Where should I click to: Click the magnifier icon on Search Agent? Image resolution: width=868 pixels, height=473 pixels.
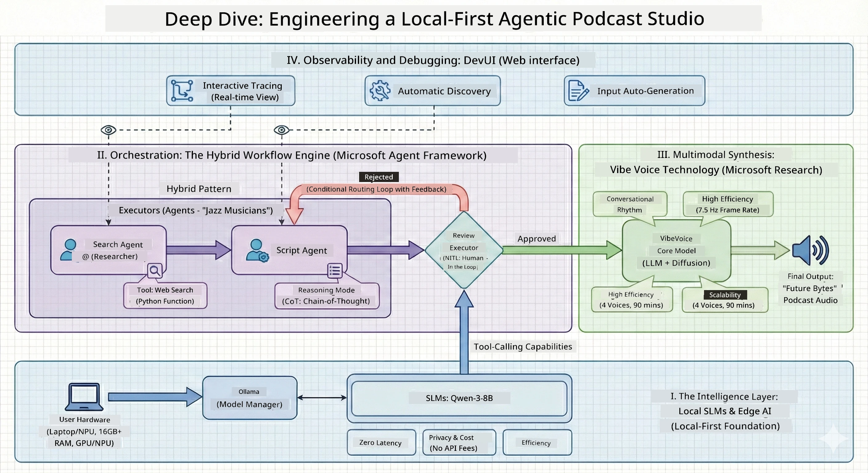pyautogui.click(x=155, y=270)
